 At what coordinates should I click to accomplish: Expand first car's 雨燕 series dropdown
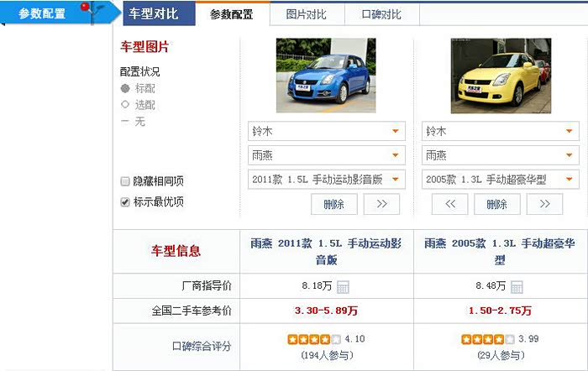click(x=326, y=155)
